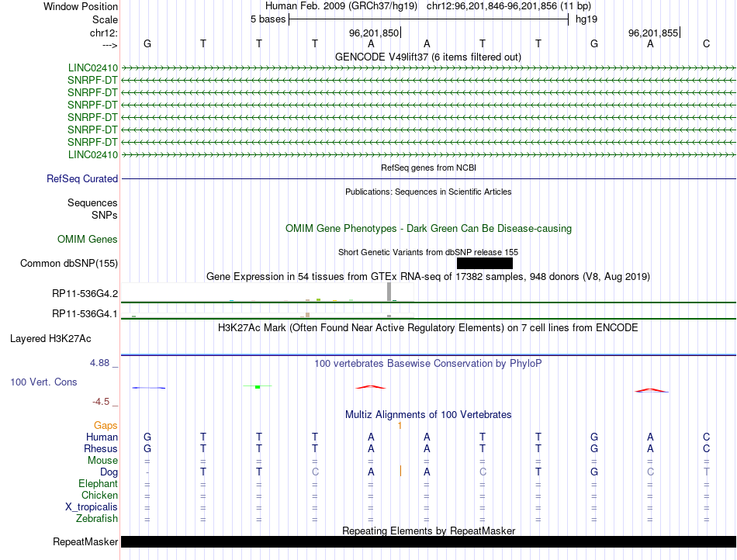Open 100 vertebrates Basewise Conservation by PhyloP title
This screenshot has width=737, height=560.
[427, 363]
